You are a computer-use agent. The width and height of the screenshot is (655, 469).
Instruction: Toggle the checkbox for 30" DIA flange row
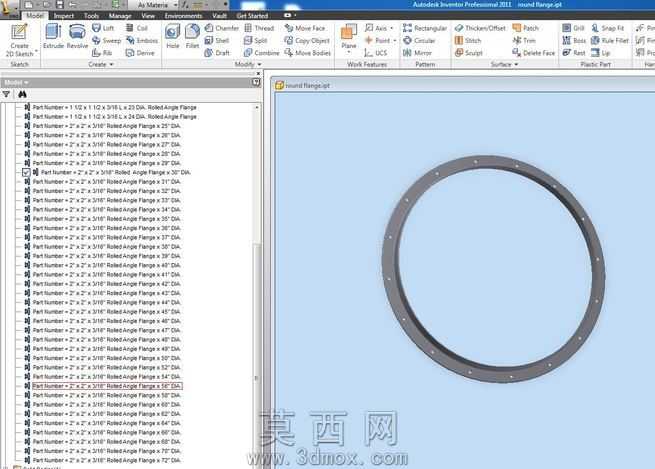(x=26, y=172)
